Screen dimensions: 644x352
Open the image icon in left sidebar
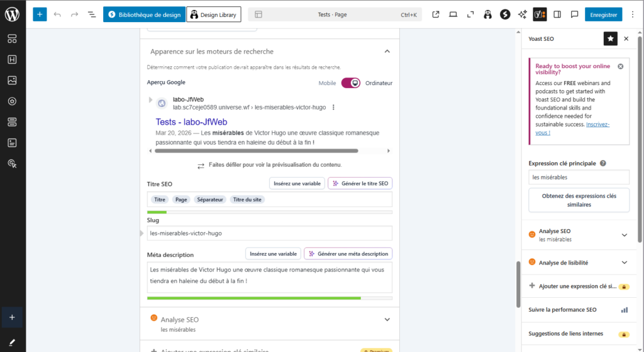(x=13, y=80)
